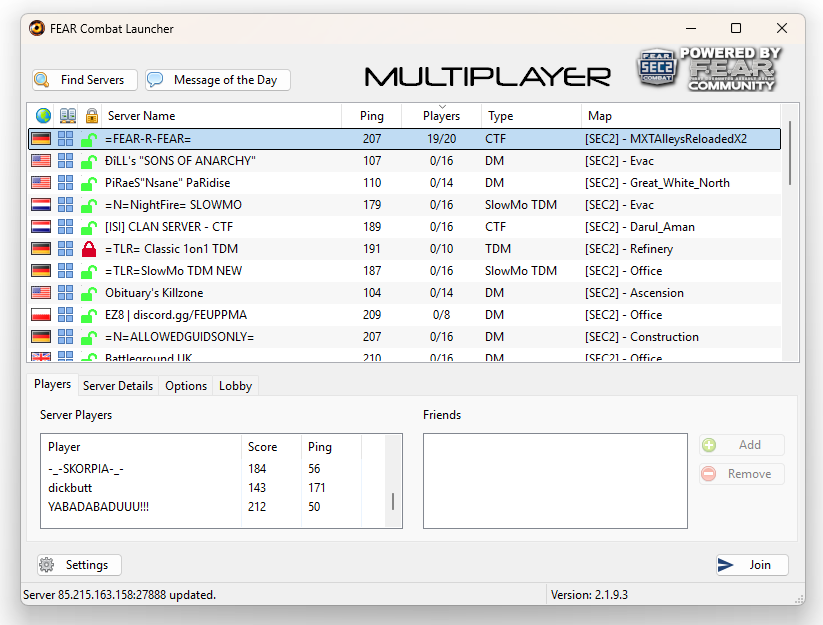
Task: Click German flag next to =TLR=SlowMo TDM NEW
Action: tap(39, 270)
